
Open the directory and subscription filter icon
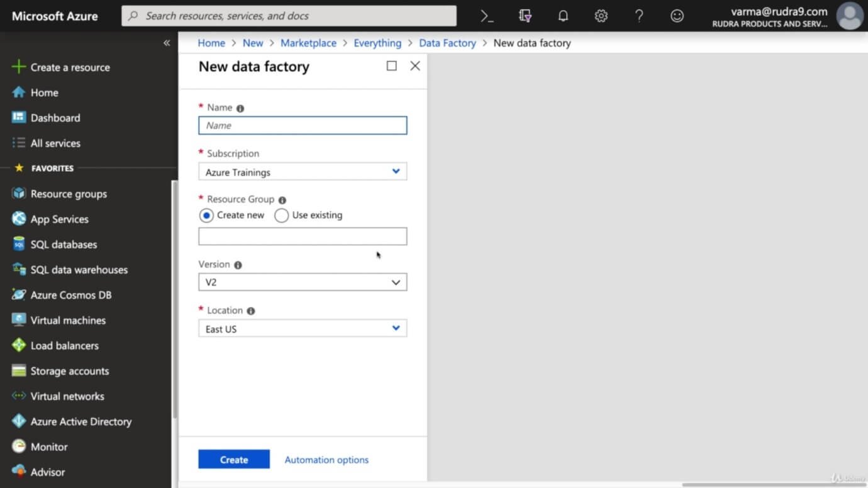pos(525,16)
